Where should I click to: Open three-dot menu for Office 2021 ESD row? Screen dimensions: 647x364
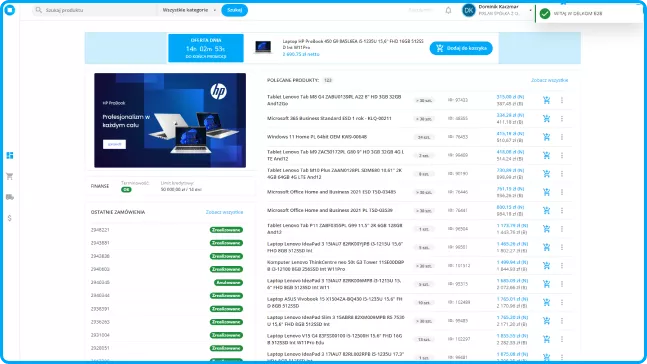coord(562,192)
